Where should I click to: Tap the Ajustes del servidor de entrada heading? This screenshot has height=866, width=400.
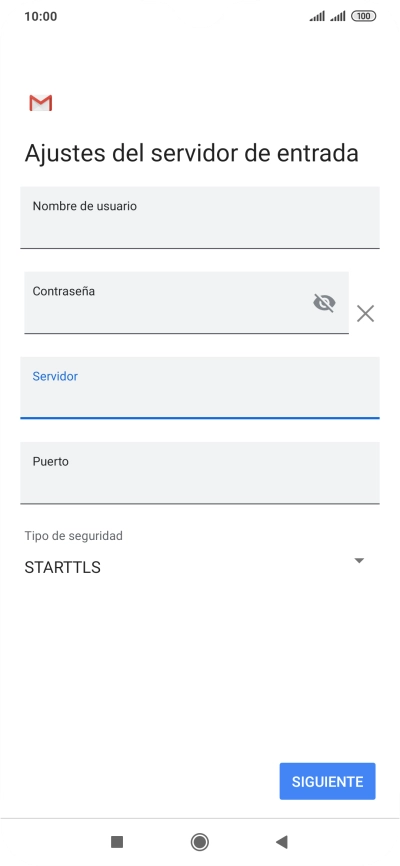(192, 153)
